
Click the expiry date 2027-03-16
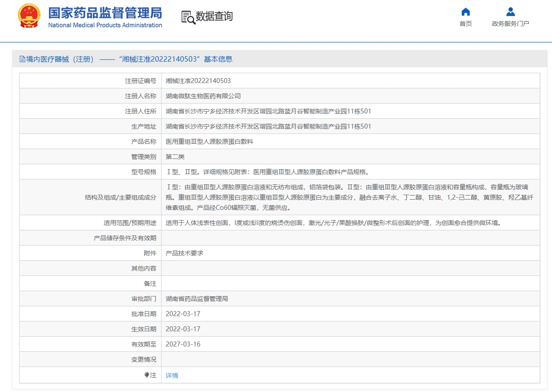point(183,344)
